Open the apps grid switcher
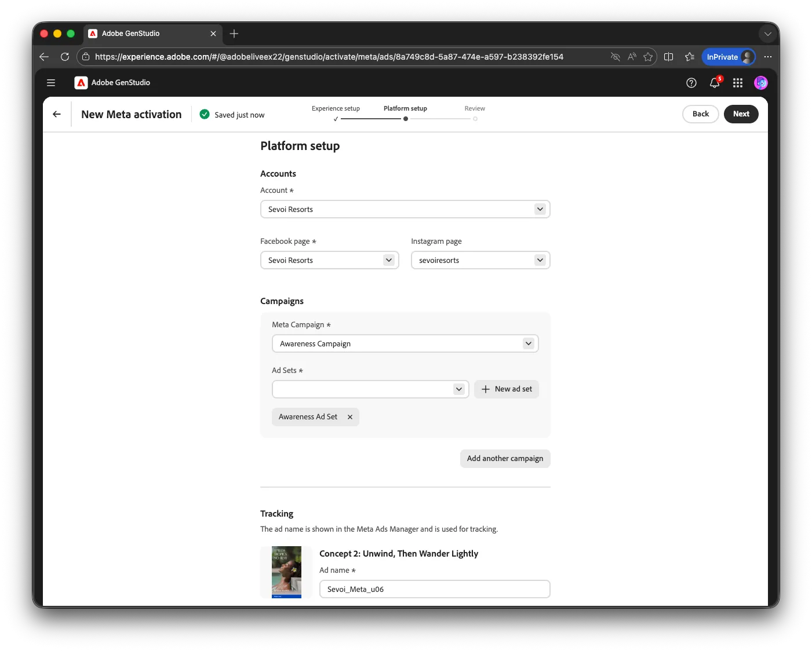This screenshot has width=812, height=651. [x=738, y=83]
